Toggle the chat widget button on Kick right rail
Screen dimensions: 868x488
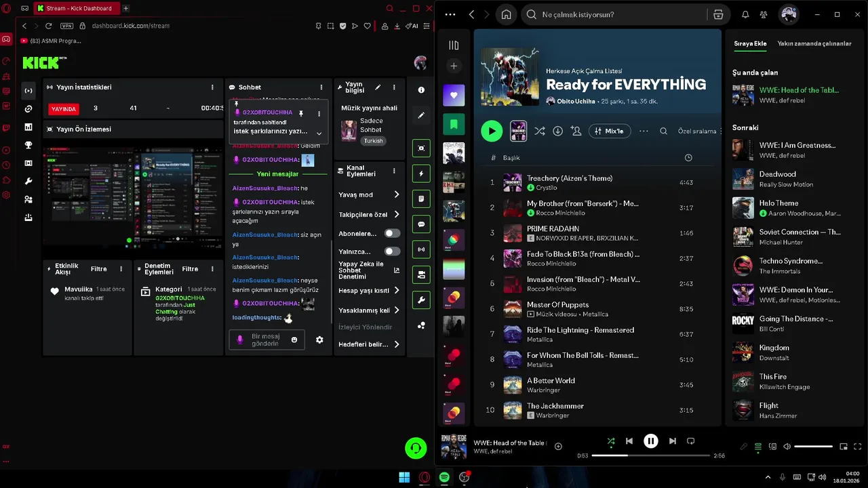coord(421,224)
